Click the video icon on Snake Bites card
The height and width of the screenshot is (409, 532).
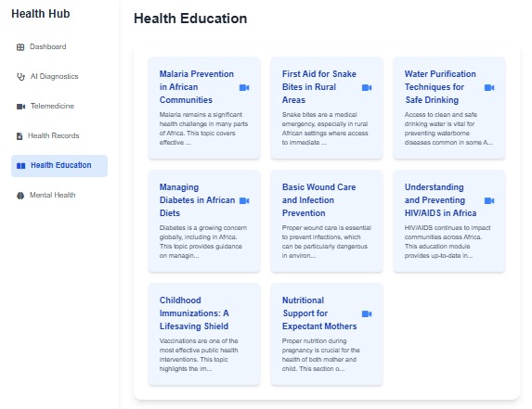[367, 88]
